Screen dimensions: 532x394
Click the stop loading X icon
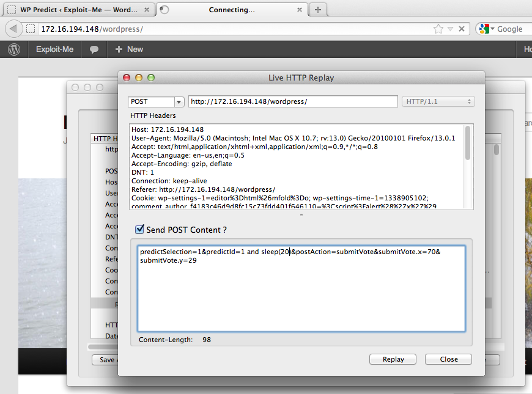[x=462, y=29]
